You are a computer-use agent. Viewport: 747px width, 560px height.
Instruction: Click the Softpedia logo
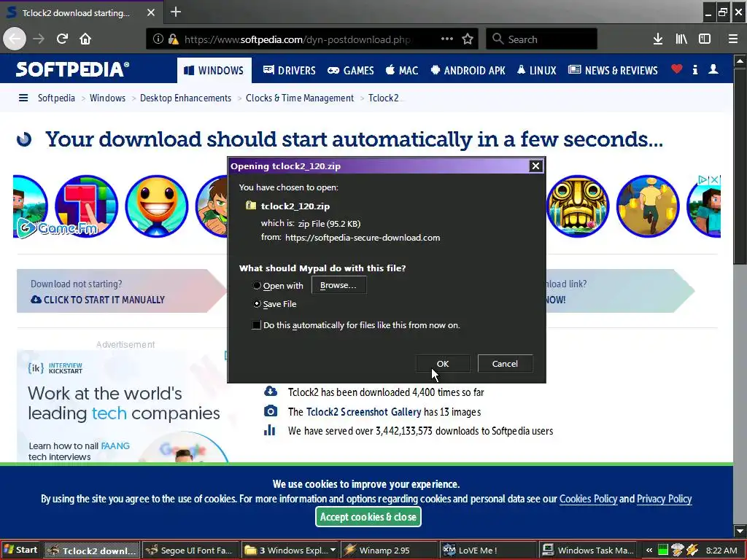72,69
